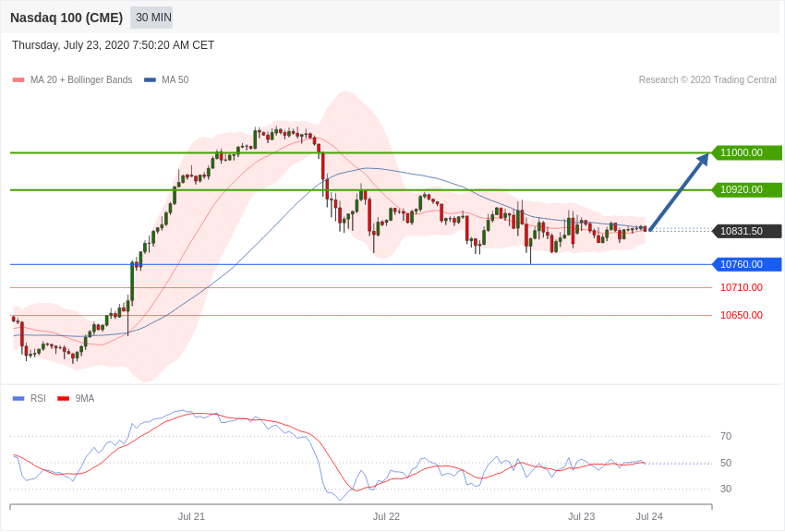The height and width of the screenshot is (532, 785).
Task: Click the blue MA 50 legend swatch
Action: [x=151, y=79]
